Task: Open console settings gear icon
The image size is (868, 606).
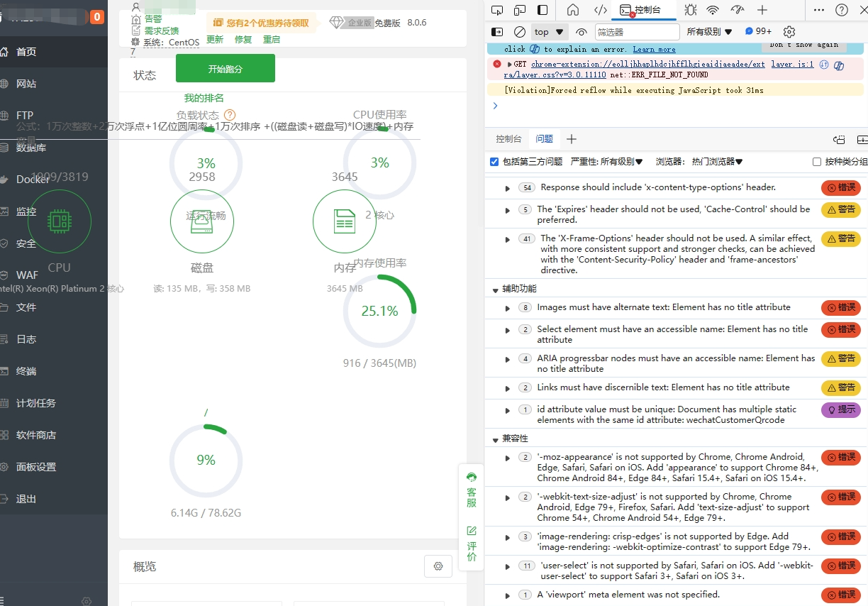Action: 789,32
